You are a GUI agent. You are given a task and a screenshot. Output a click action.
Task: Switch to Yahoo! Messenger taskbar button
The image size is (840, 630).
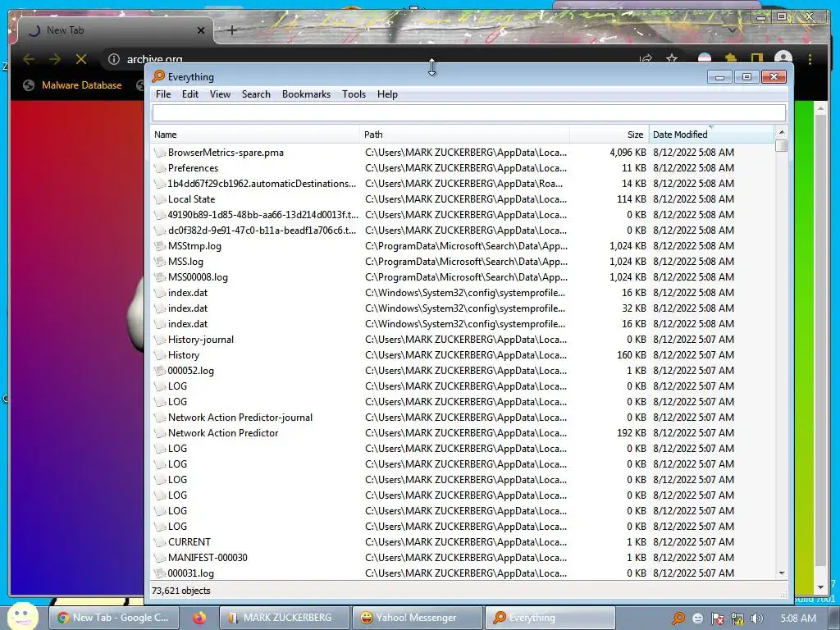(x=418, y=618)
